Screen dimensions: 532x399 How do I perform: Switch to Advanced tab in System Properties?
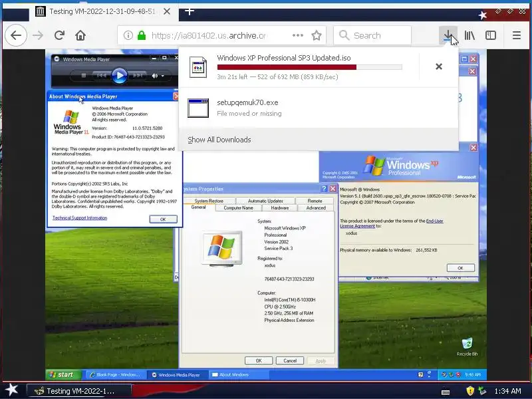pos(316,207)
